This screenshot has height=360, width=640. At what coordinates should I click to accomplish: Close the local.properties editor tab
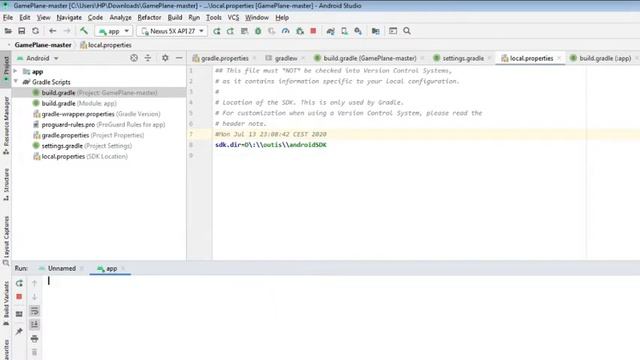point(559,58)
